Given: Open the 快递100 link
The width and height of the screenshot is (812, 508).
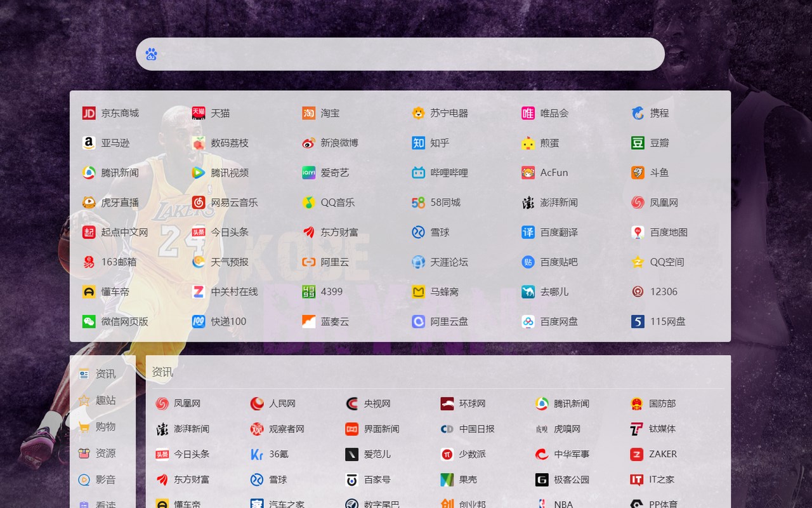Looking at the screenshot, I should point(219,321).
